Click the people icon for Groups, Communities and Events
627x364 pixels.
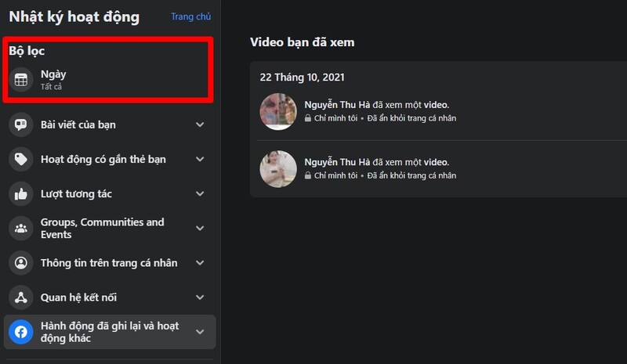21,228
